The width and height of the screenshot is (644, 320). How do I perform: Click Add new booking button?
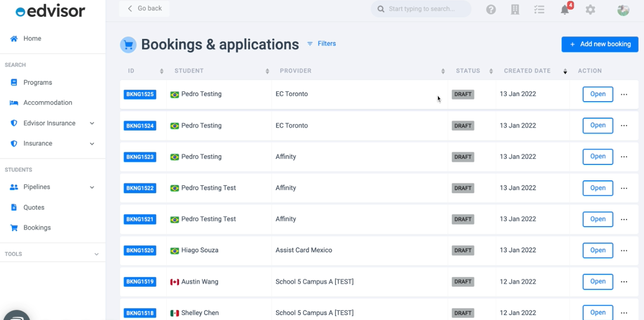pos(600,44)
